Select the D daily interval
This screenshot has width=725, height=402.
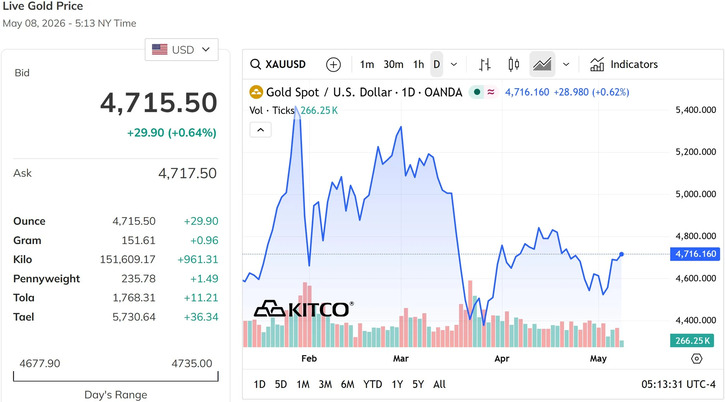click(436, 64)
